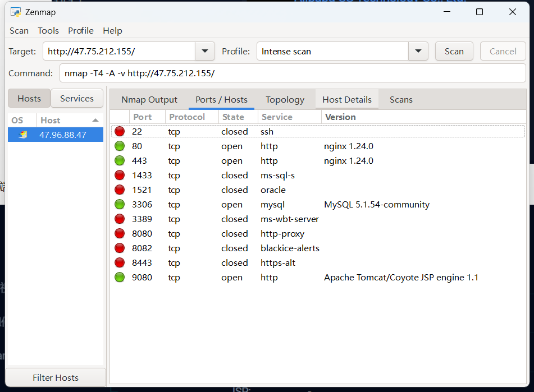
Task: Open the Tools menu
Action: pos(48,31)
